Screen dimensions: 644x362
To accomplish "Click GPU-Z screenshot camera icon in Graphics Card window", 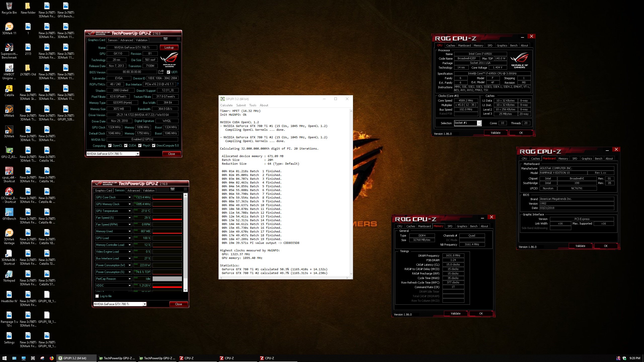I will click(x=166, y=39).
